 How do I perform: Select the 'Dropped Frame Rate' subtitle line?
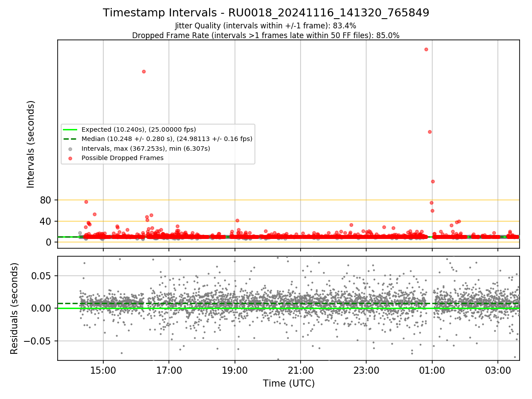coord(266,35)
